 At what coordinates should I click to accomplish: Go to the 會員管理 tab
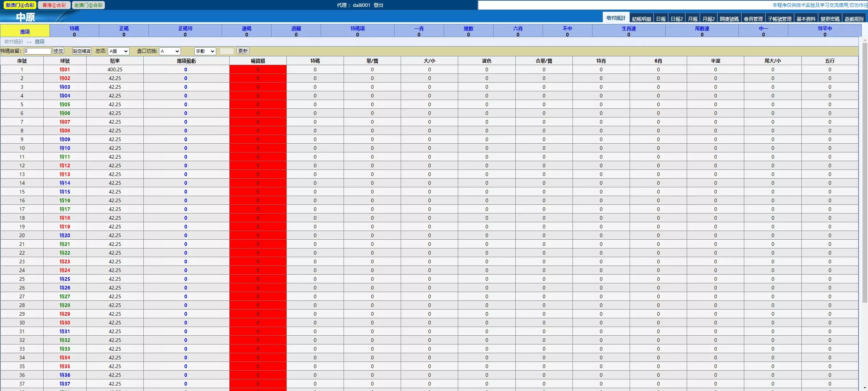point(753,19)
